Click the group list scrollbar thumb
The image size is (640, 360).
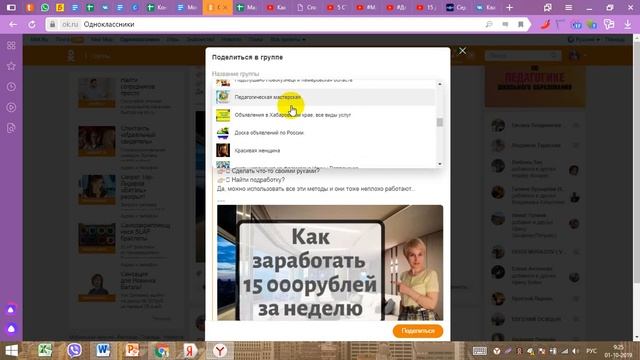pos(440,122)
